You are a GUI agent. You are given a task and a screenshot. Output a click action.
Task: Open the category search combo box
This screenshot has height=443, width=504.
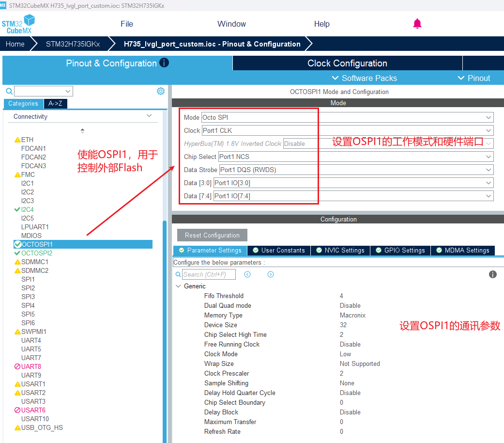coord(44,91)
